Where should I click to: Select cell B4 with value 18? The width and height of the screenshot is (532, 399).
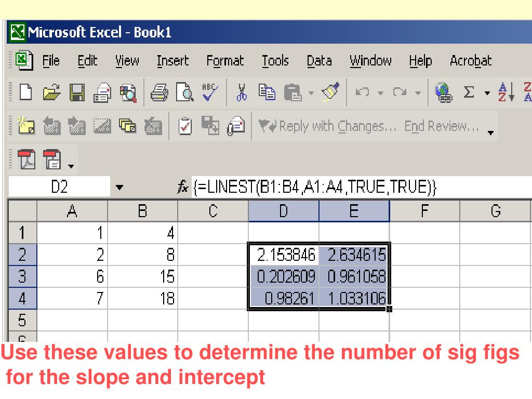[x=142, y=298]
